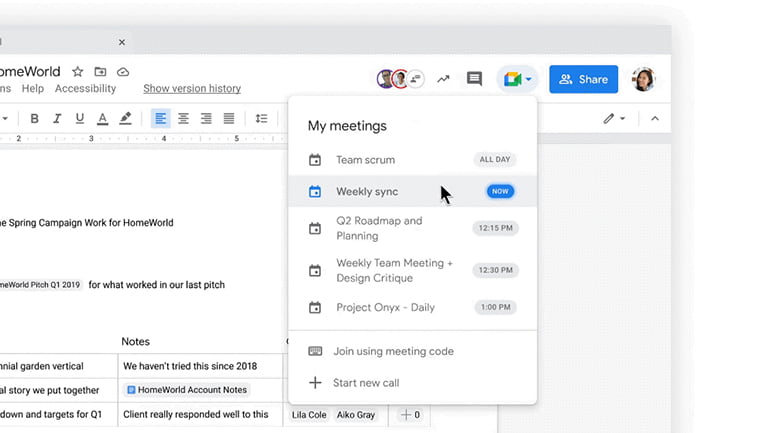This screenshot has width=770, height=433.
Task: Open the highlight color picker
Action: [x=125, y=118]
